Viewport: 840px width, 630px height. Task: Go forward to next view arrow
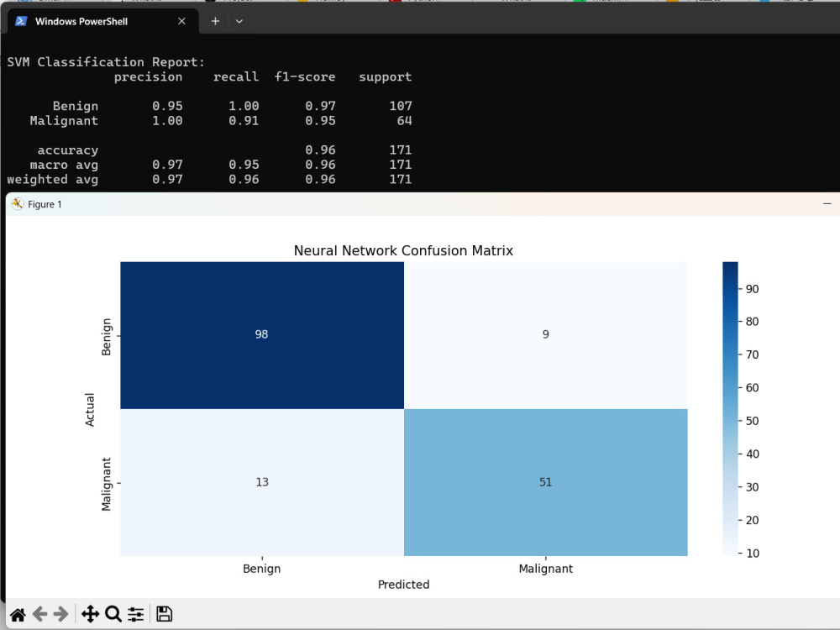61,614
